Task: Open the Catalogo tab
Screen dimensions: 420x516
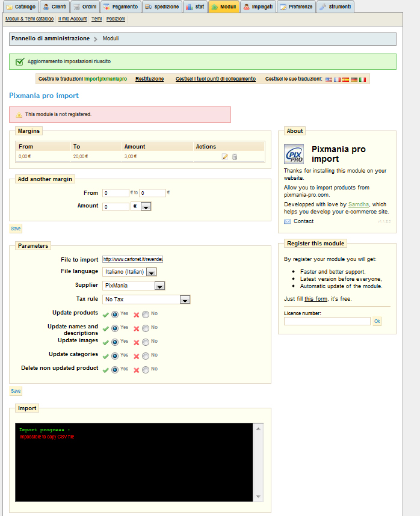Action: tap(21, 7)
